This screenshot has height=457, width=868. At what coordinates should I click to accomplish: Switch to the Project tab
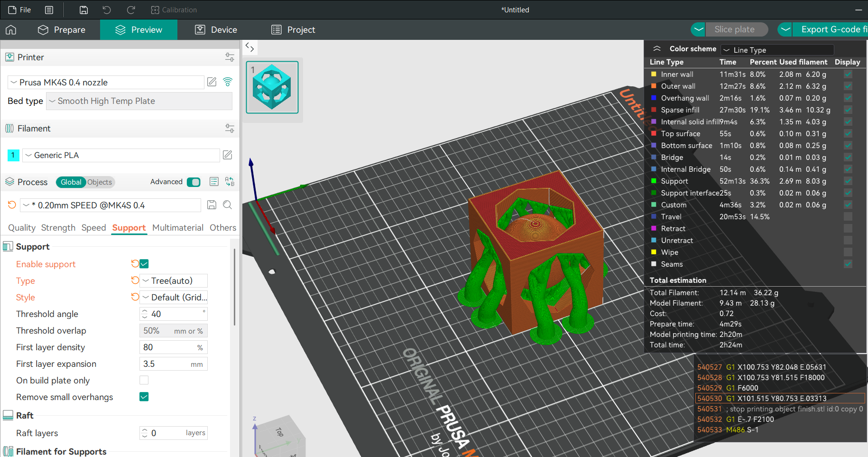293,30
